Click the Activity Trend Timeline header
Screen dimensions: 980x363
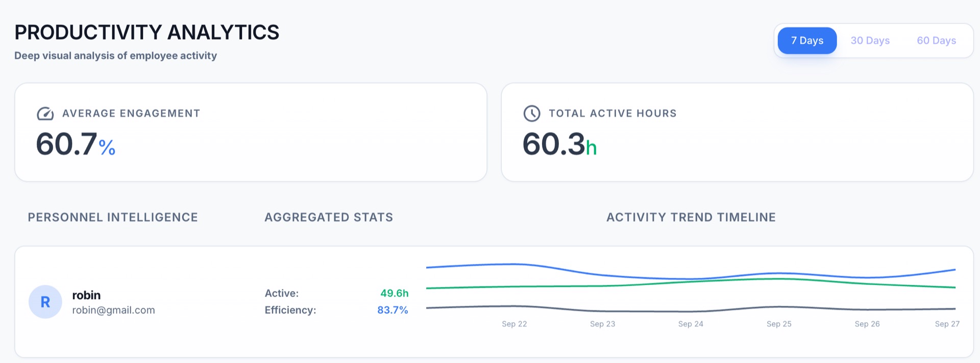pyautogui.click(x=691, y=217)
